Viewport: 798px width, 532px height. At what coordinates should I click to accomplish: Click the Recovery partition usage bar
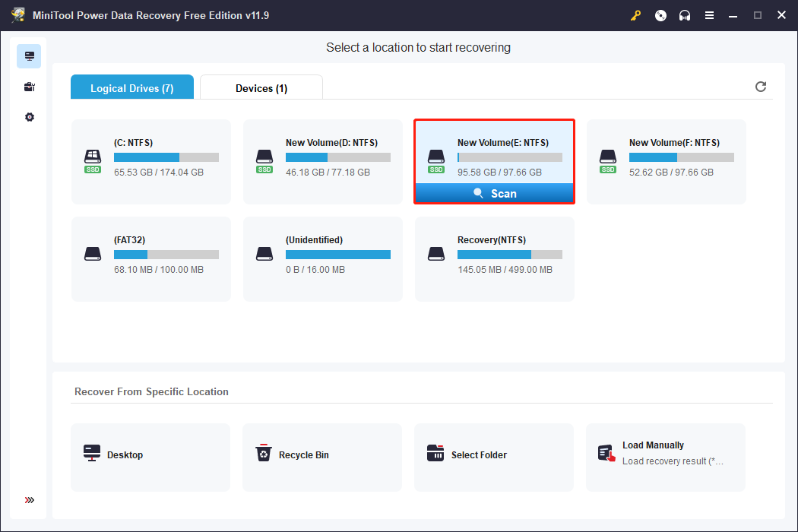(x=510, y=255)
